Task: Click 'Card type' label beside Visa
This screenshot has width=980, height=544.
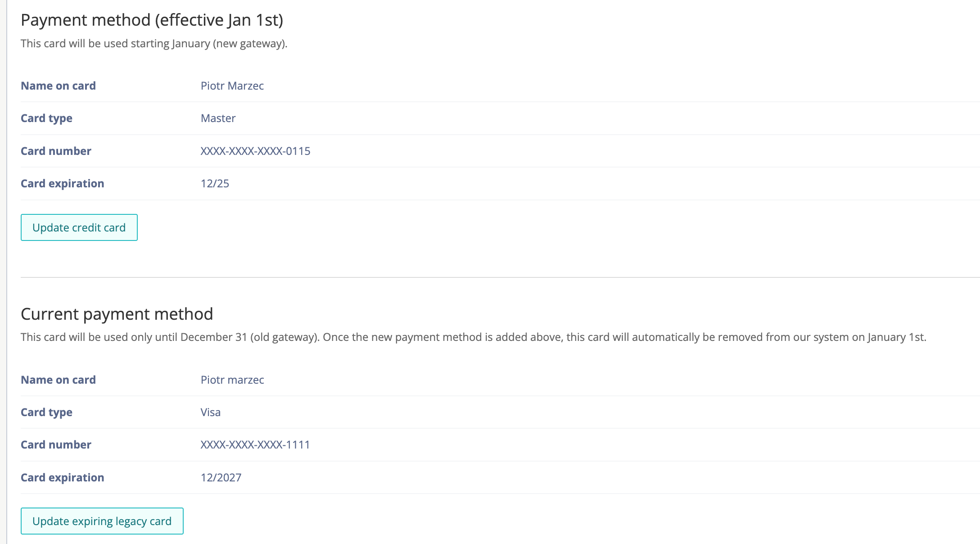Action: point(46,413)
